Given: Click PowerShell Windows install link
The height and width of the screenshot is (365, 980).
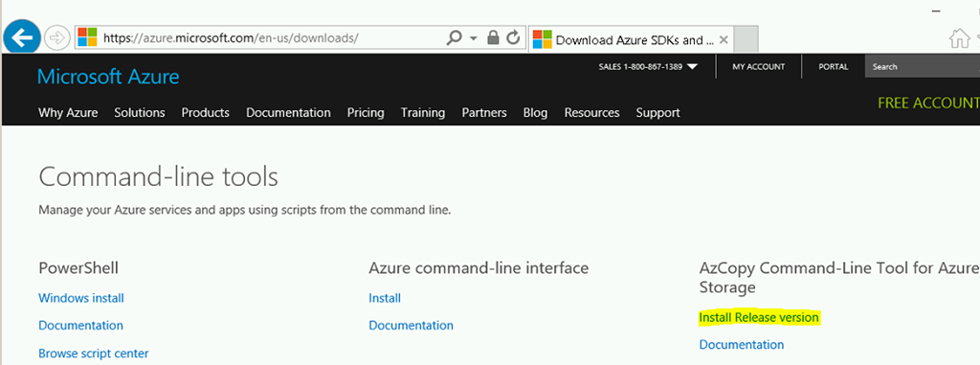Looking at the screenshot, I should pyautogui.click(x=81, y=298).
